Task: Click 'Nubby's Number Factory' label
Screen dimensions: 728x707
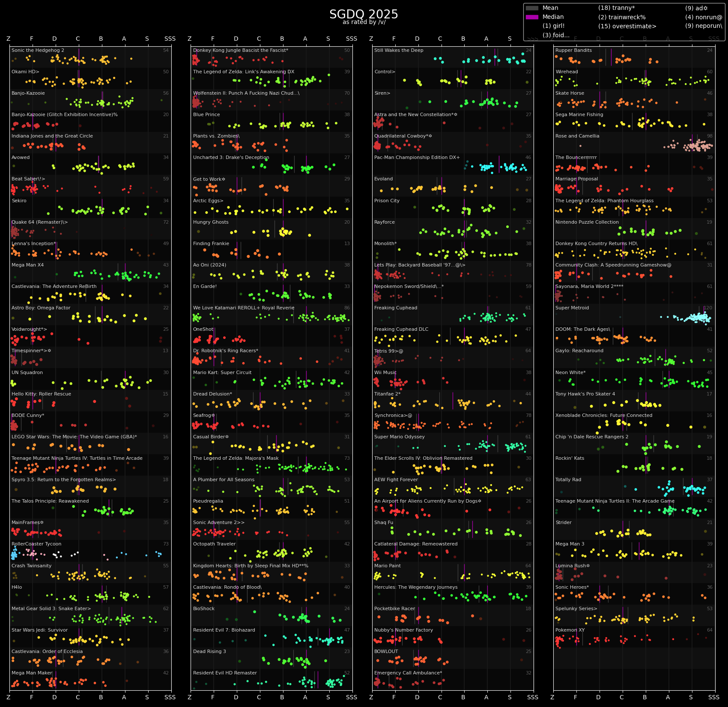Action: coord(403,630)
